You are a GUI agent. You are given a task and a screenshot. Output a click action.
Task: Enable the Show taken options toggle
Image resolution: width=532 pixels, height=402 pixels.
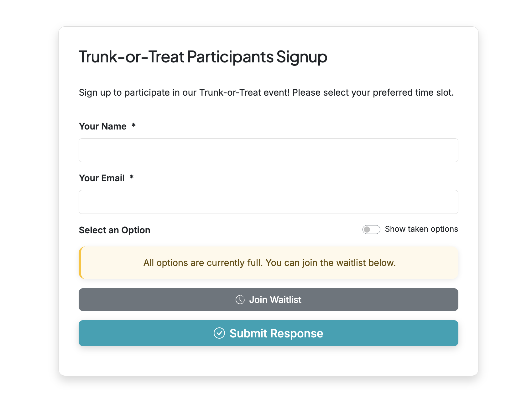point(371,229)
